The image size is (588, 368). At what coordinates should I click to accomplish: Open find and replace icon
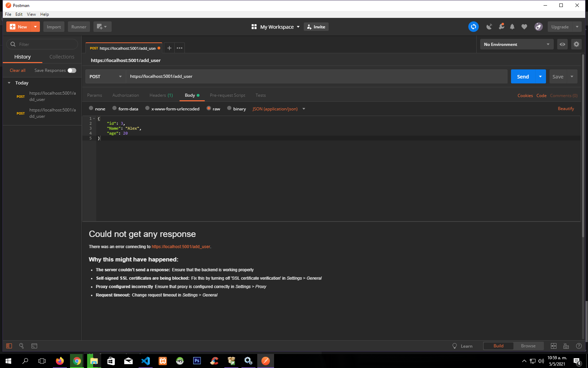coord(21,346)
